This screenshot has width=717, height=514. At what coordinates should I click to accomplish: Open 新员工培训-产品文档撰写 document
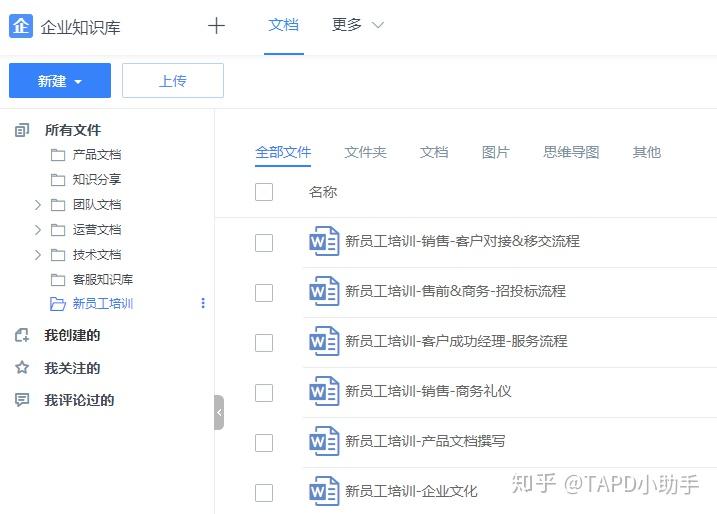[x=425, y=441]
